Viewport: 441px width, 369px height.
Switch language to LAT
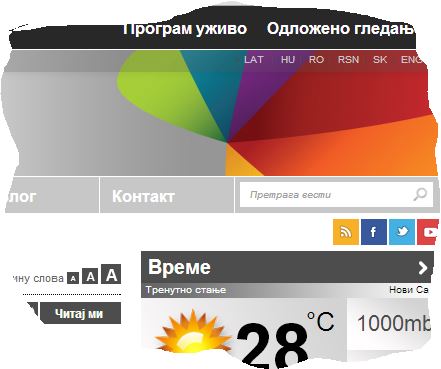(x=254, y=60)
